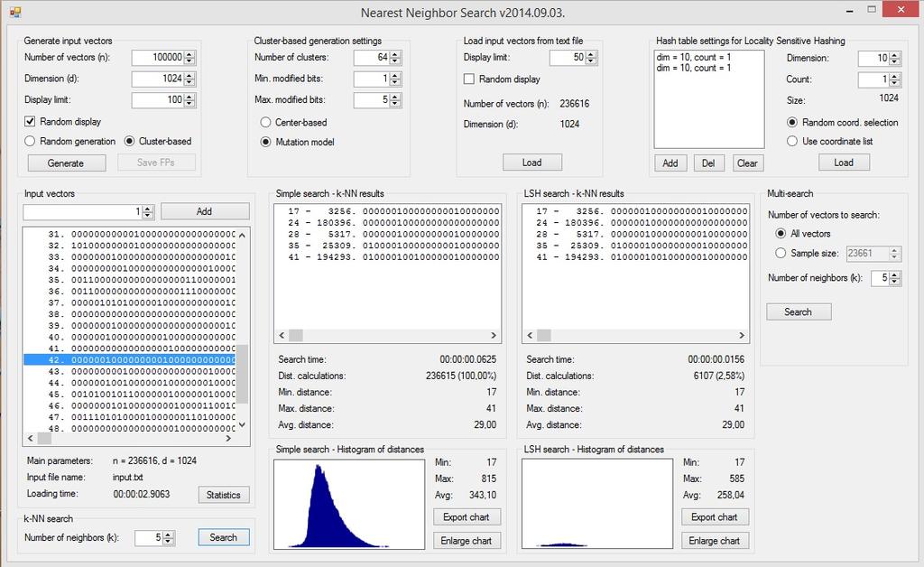Click the Multi-search Number of neighbors spinner
Viewport: 924px width, 567px height.
point(894,278)
